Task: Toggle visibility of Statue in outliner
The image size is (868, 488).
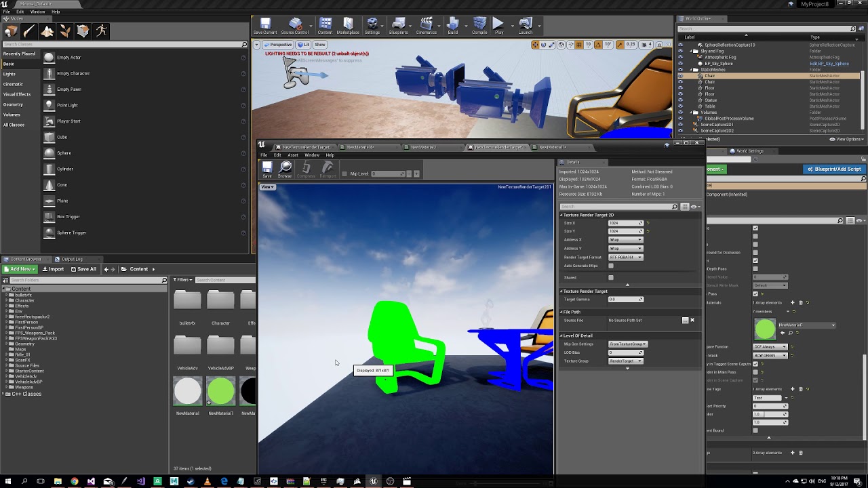Action: [681, 100]
